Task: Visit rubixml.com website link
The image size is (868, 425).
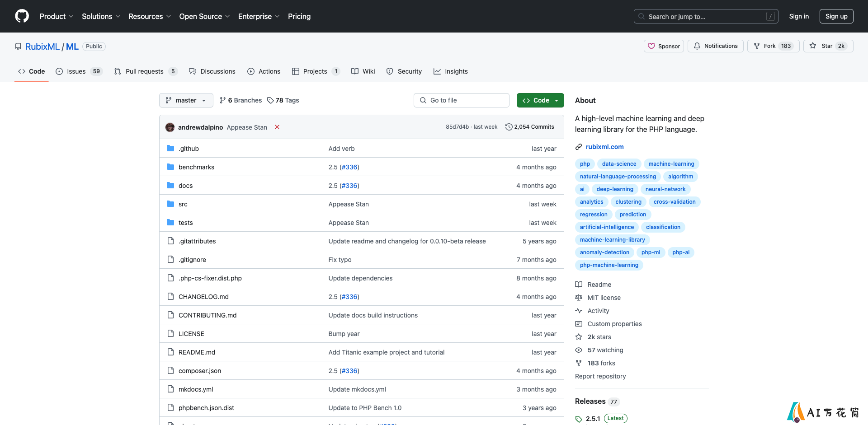Action: pyautogui.click(x=604, y=147)
